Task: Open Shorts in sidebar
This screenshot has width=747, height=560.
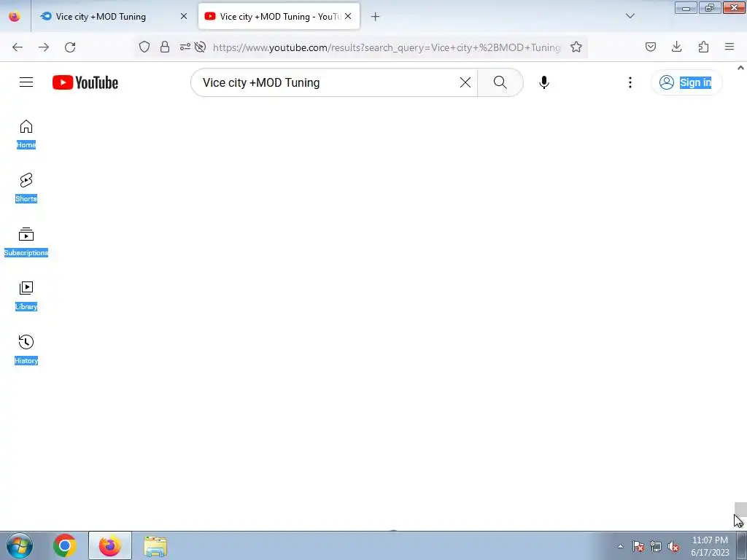Action: pyautogui.click(x=26, y=188)
